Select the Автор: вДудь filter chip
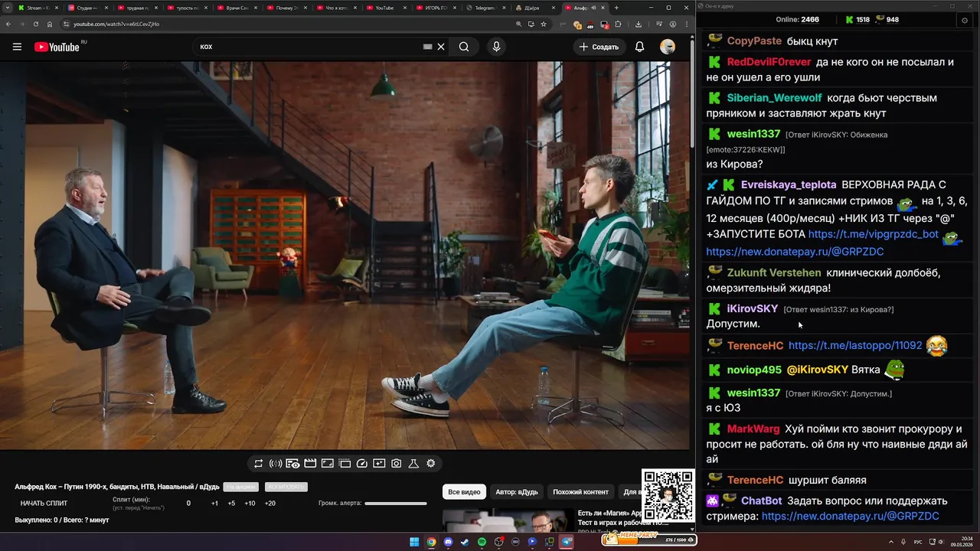Viewport: 980px width, 551px height. pos(516,492)
